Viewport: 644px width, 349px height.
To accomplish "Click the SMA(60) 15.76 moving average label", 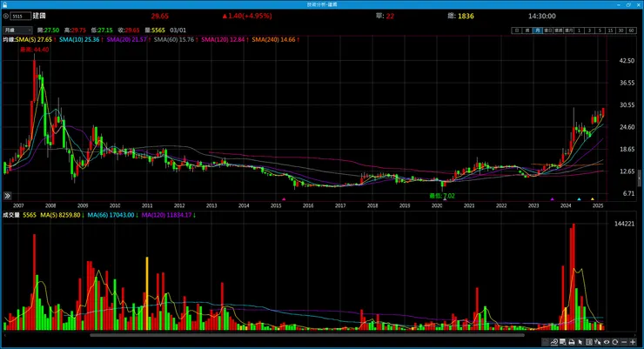I will tap(174, 40).
